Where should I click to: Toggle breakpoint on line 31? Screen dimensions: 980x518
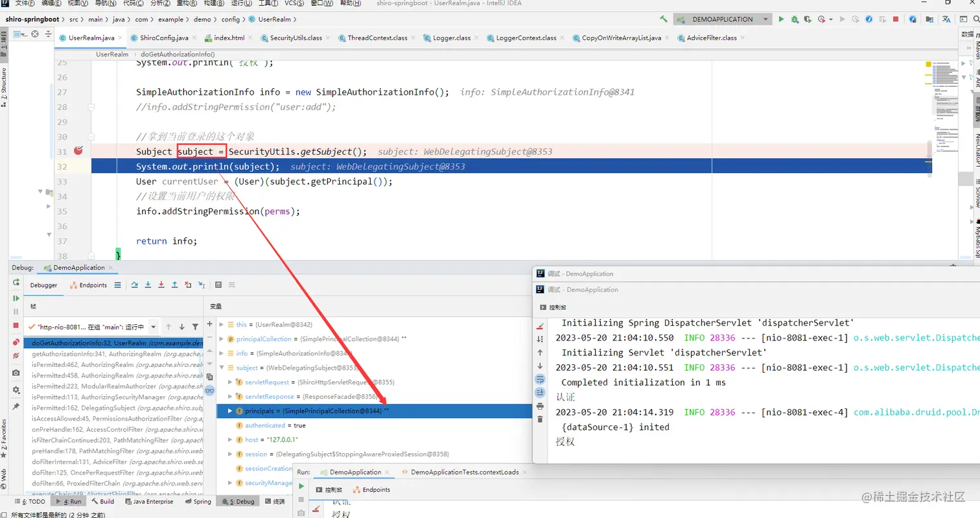[78, 151]
